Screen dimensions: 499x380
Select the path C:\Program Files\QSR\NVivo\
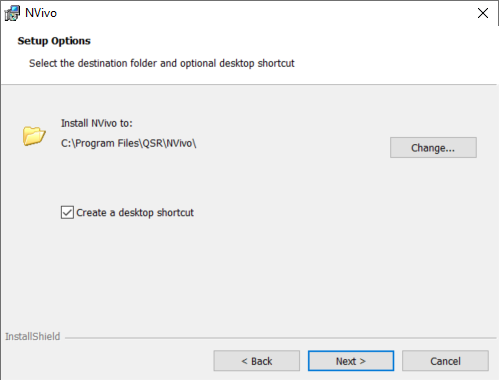(x=129, y=143)
